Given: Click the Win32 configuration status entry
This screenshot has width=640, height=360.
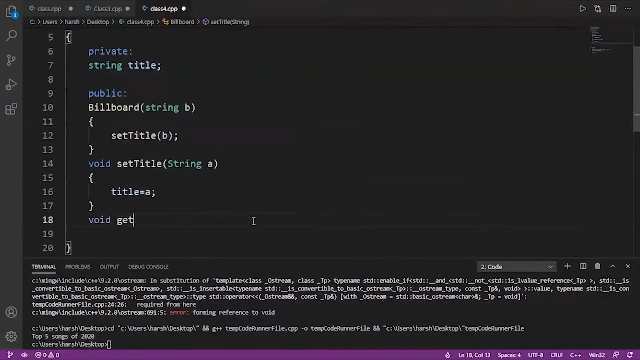Looking at the screenshot, I should coord(597,355).
